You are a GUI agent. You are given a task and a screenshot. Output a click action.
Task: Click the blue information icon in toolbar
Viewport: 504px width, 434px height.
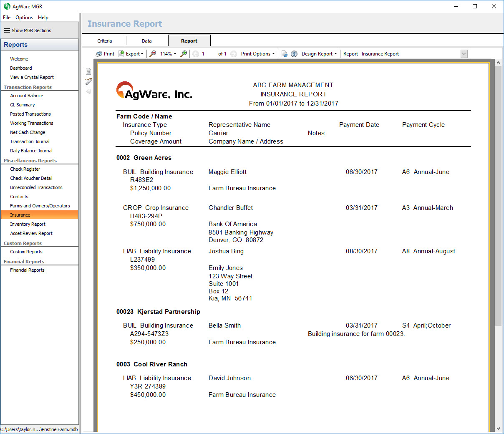pos(294,54)
